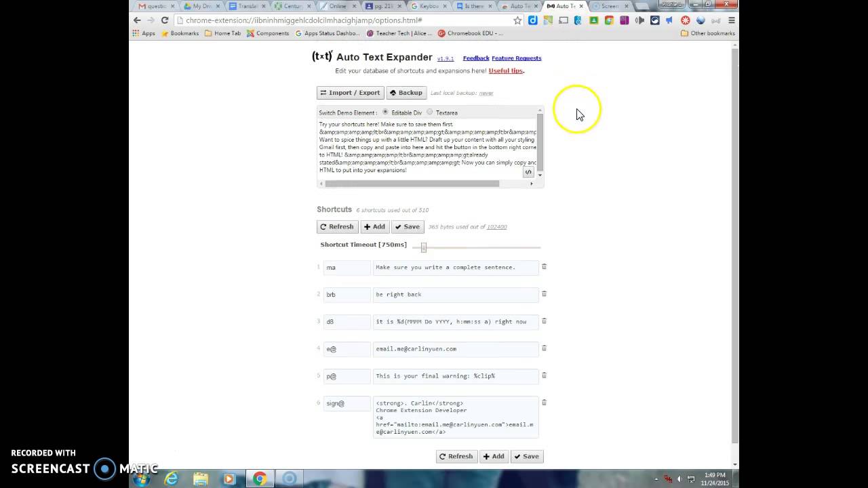Click the volume speaker icon in system tray

coord(679,479)
